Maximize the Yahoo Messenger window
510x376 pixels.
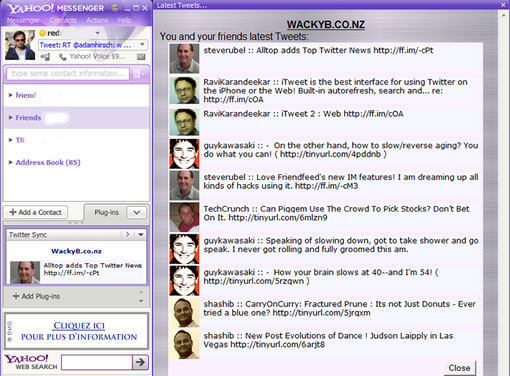(136, 8)
